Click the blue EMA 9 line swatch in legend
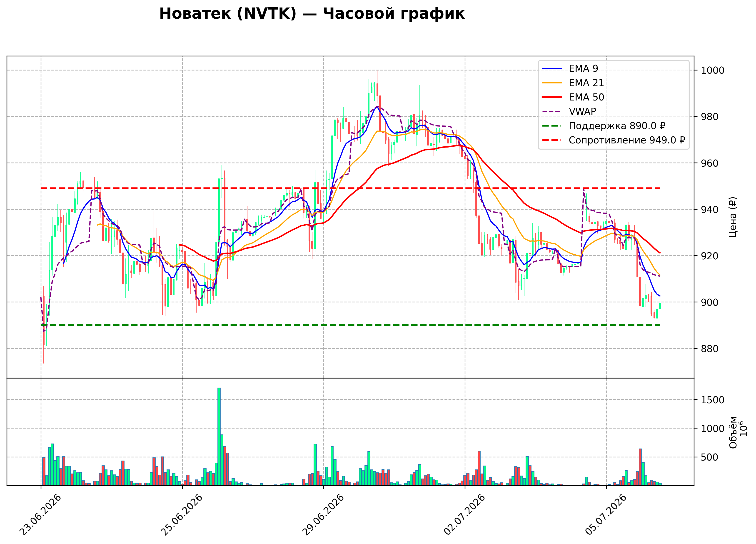756x544 pixels. (552, 69)
